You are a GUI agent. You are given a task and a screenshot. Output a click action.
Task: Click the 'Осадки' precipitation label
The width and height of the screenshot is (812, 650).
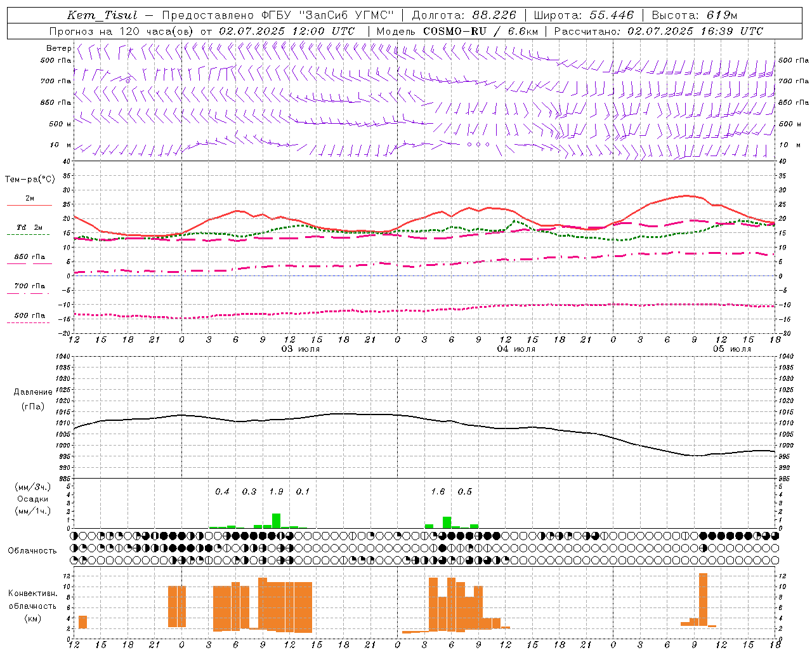[x=32, y=499]
